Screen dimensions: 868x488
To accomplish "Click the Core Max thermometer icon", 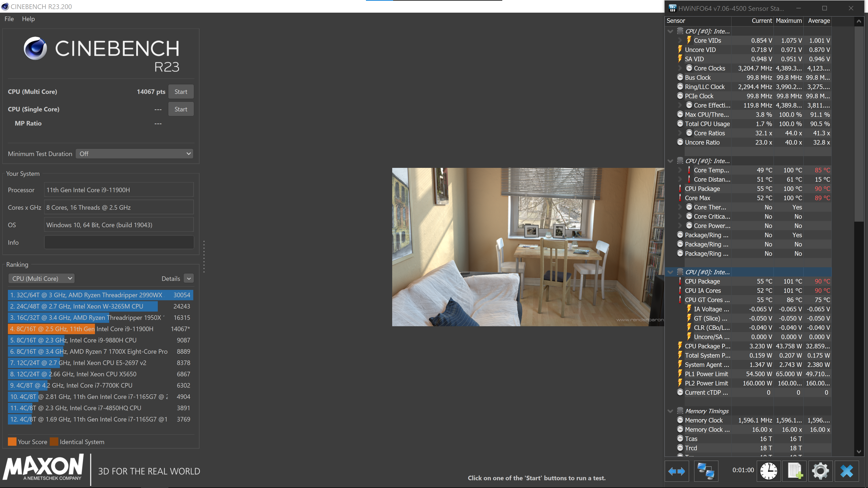I will (680, 198).
